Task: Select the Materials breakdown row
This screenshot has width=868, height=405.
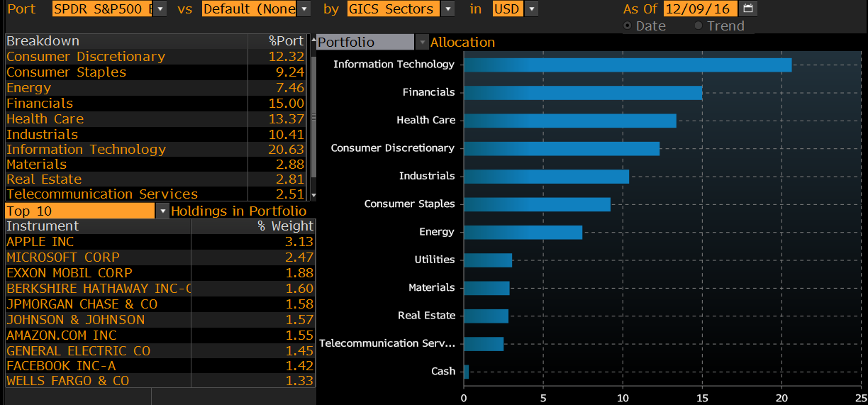Action: [155, 165]
